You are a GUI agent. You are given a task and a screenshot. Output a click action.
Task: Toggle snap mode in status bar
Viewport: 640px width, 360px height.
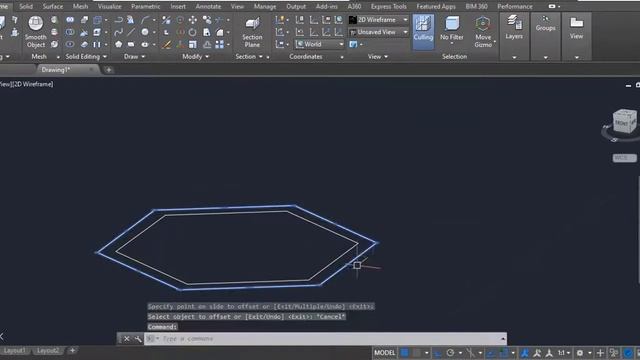pos(417,353)
